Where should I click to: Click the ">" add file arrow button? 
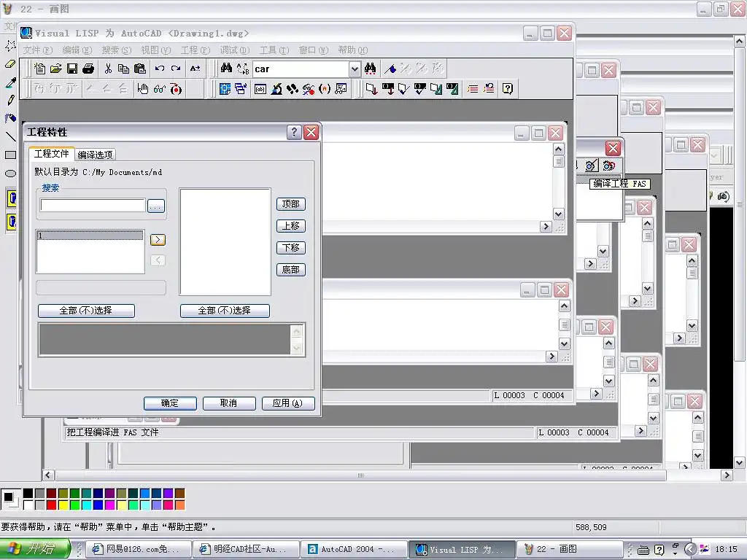coord(158,239)
